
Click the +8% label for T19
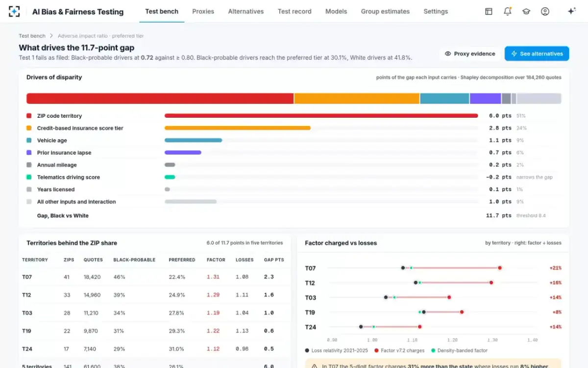click(557, 312)
